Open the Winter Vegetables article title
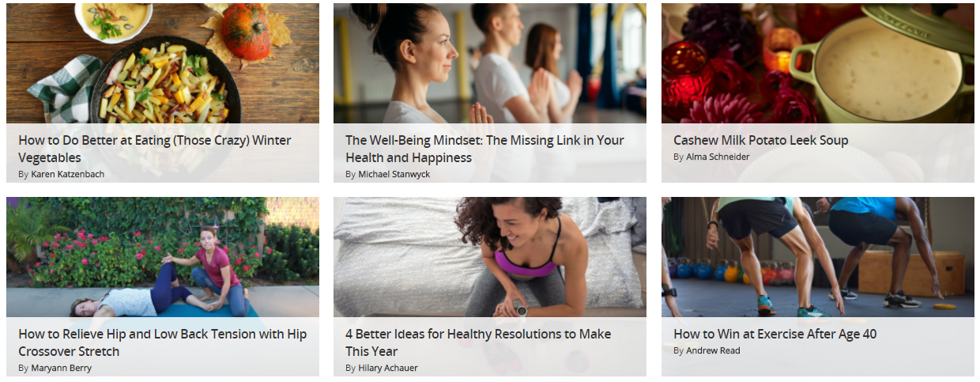This screenshot has height=382, width=980. (x=155, y=149)
